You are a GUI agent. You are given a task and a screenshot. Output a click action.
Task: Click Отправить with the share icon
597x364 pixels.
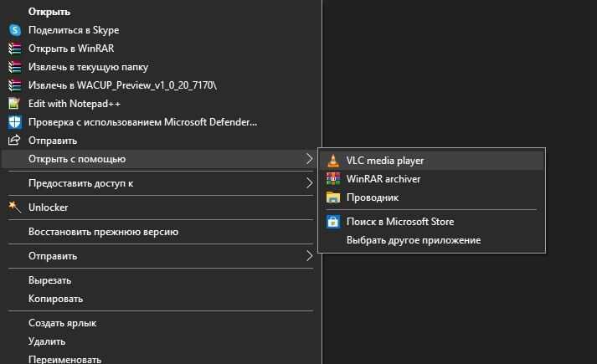coord(53,141)
